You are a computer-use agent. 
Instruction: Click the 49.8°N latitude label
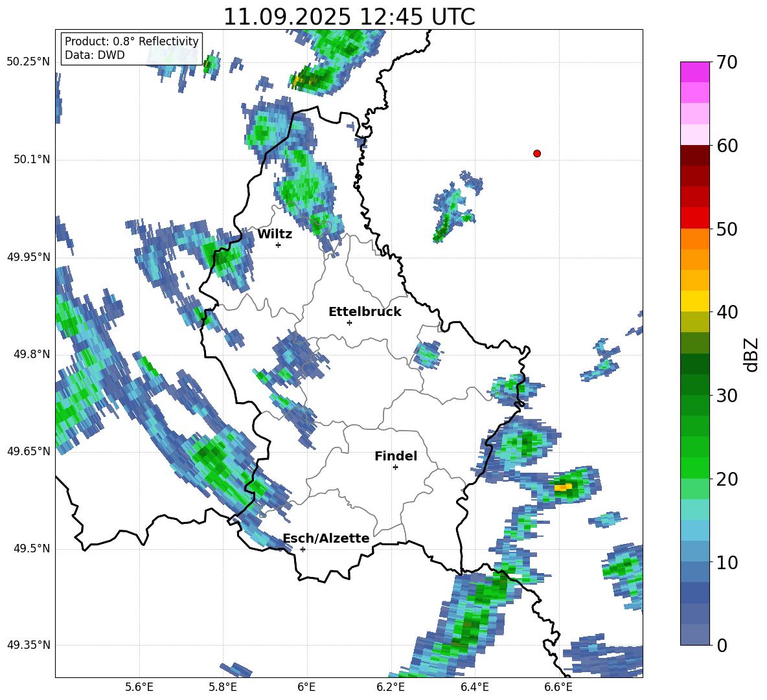coord(32,354)
